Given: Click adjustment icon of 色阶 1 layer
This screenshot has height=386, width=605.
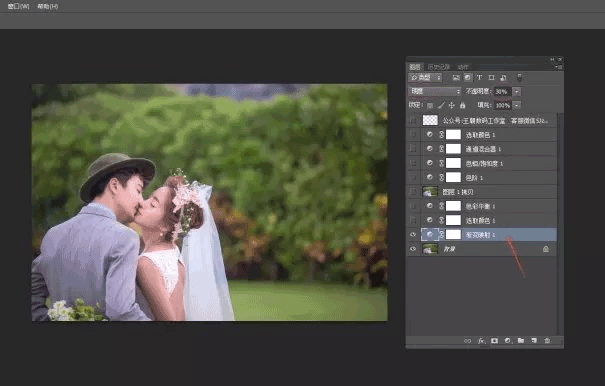Looking at the screenshot, I should (x=429, y=177).
